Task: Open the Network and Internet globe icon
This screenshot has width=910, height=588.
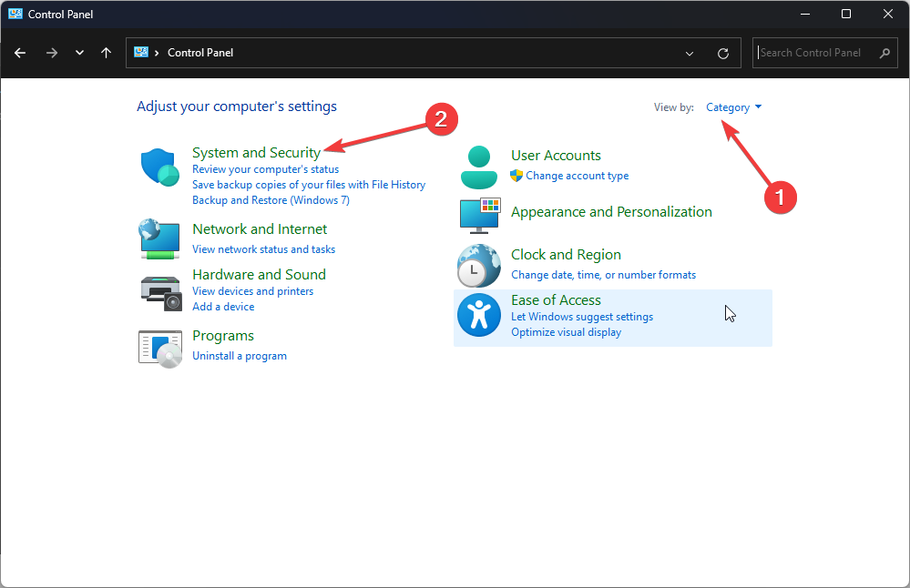Action: (159, 238)
